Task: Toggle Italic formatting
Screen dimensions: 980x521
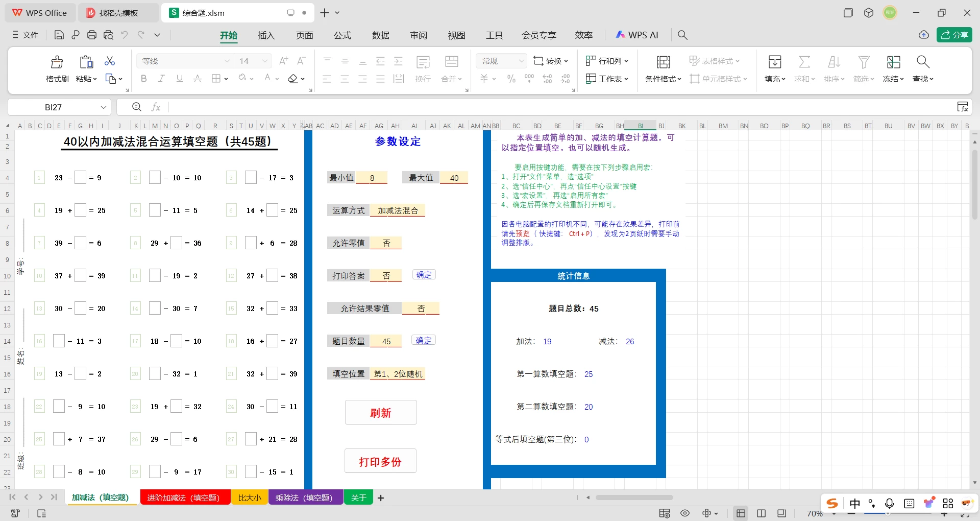Action: click(161, 79)
